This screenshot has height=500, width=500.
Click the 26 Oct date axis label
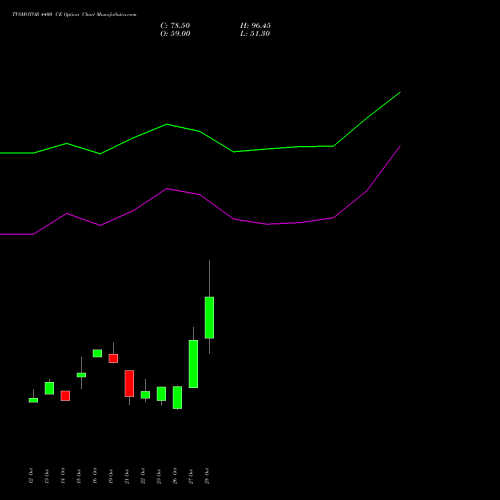click(175, 476)
